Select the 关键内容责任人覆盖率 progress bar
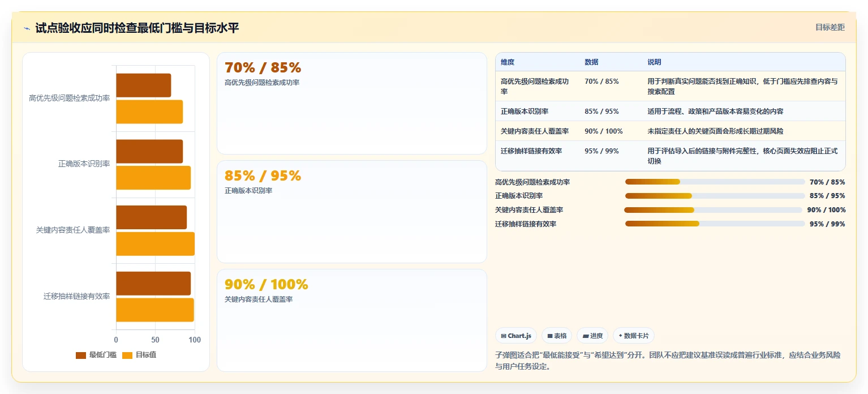The height and width of the screenshot is (394, 868). pos(713,210)
